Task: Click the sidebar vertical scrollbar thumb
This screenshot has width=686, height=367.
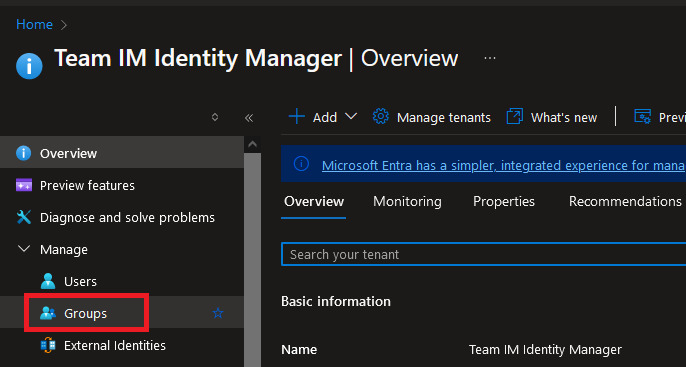Action: (x=252, y=260)
